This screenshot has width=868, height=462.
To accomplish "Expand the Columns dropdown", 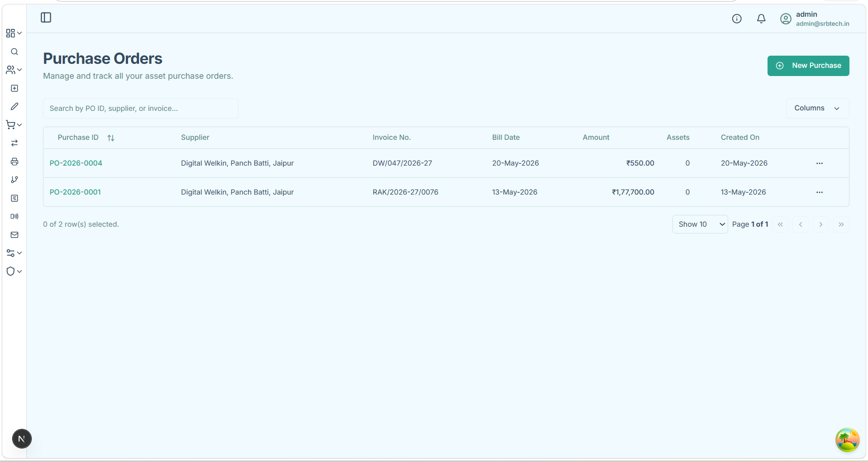I will click(x=817, y=108).
